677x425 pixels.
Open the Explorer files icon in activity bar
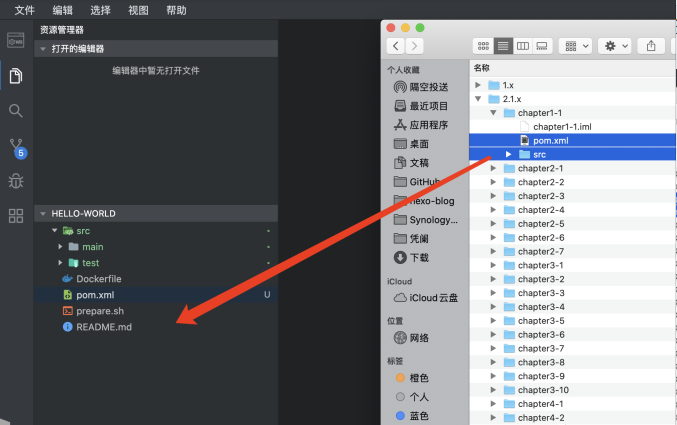[16, 76]
